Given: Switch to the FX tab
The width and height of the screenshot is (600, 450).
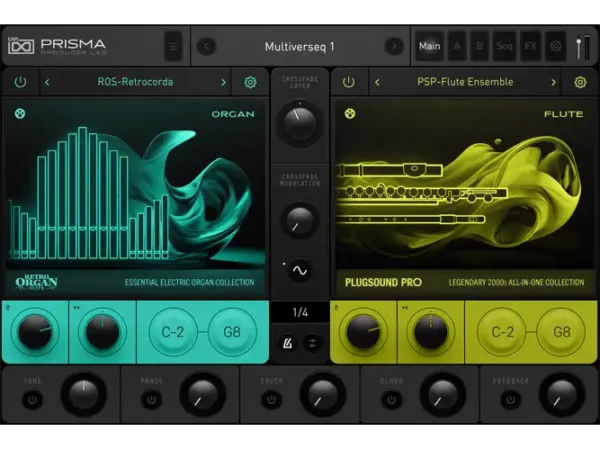Looking at the screenshot, I should pyautogui.click(x=530, y=46).
